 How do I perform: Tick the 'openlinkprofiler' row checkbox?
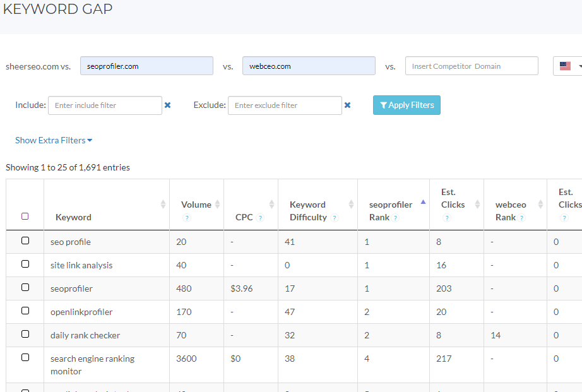(25, 311)
